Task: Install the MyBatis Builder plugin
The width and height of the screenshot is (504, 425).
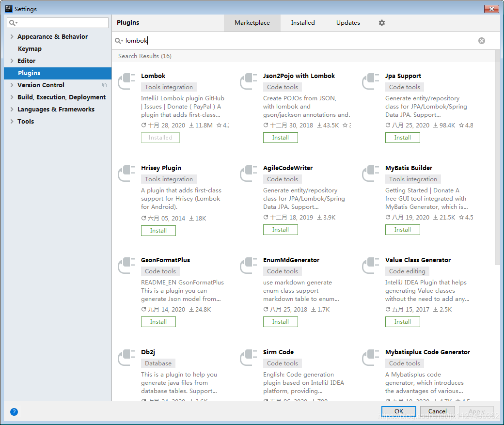Action: click(402, 230)
